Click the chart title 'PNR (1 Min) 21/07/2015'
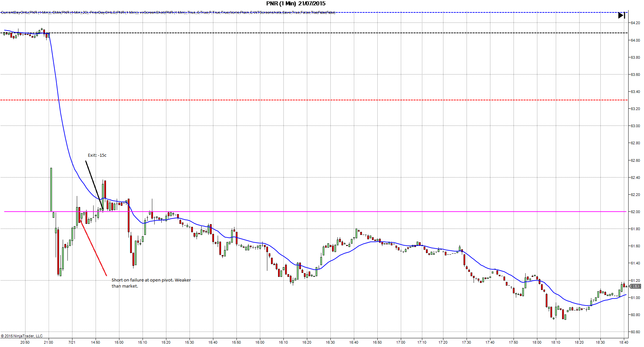This screenshot has width=644, height=347. (x=296, y=3)
